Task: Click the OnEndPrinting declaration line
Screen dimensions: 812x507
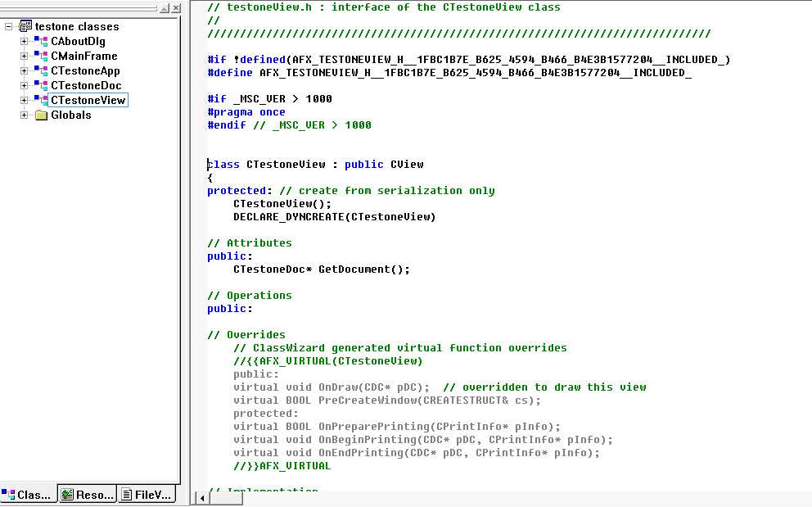Action: point(417,453)
